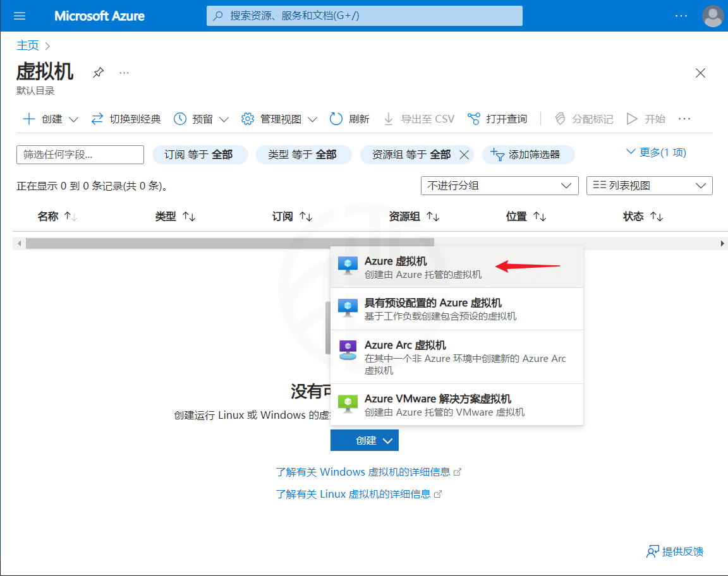Open the 类型 等于 全部 filter
The height and width of the screenshot is (576, 728).
click(x=303, y=155)
